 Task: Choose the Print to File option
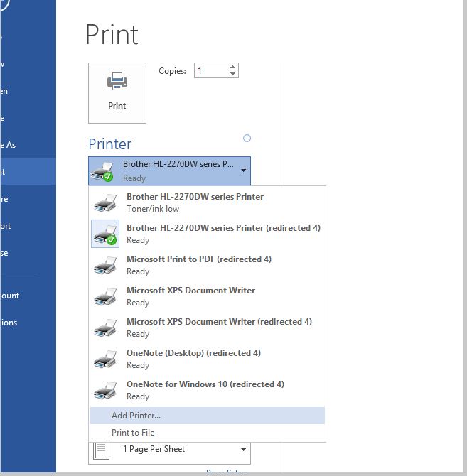[133, 433]
